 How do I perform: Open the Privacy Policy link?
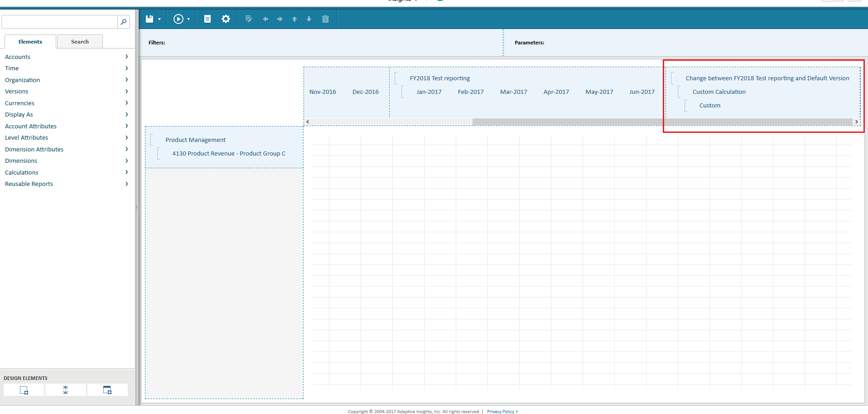[x=502, y=412]
